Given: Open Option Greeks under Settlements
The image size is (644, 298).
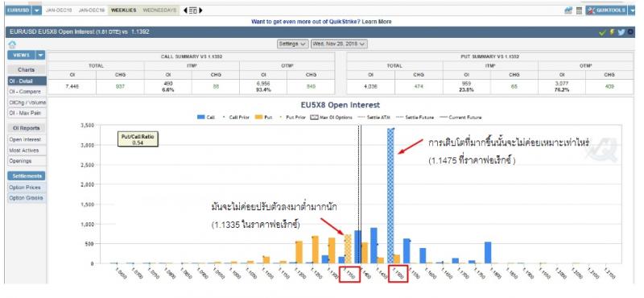Looking at the screenshot, I should click(27, 198).
